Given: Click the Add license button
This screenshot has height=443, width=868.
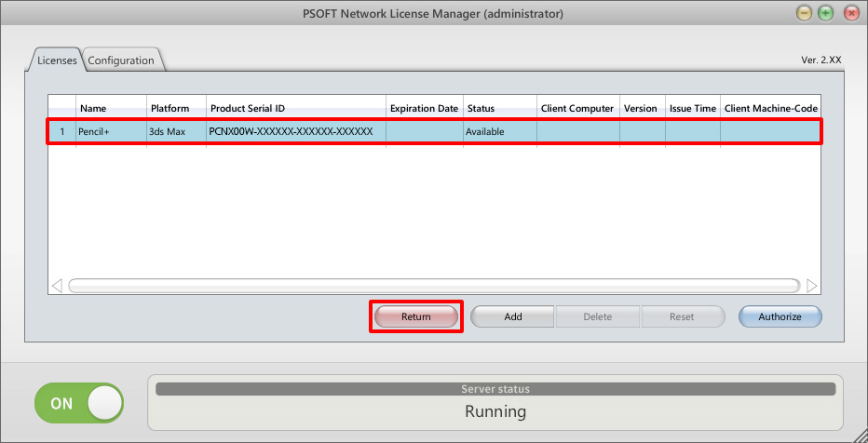Looking at the screenshot, I should click(x=512, y=316).
